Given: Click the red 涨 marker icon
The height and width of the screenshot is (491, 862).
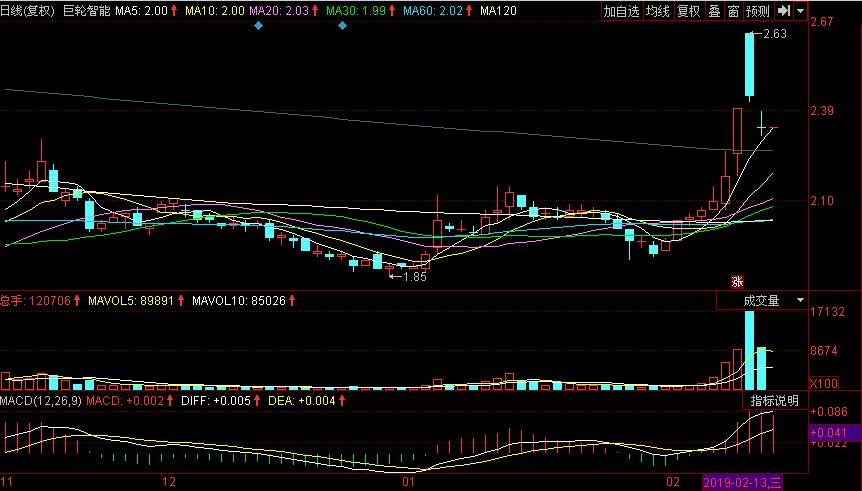Looking at the screenshot, I should pos(737,282).
